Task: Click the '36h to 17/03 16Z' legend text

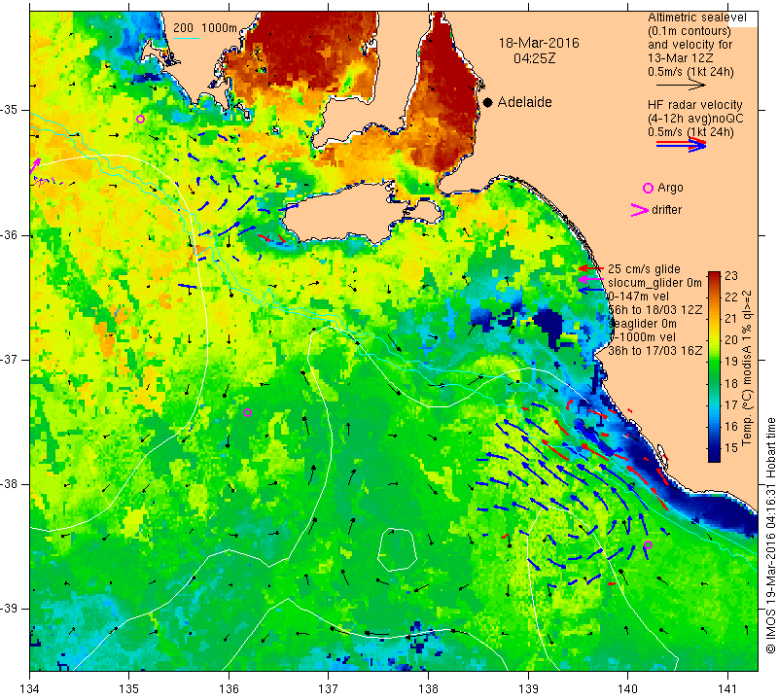Action: pos(654,350)
